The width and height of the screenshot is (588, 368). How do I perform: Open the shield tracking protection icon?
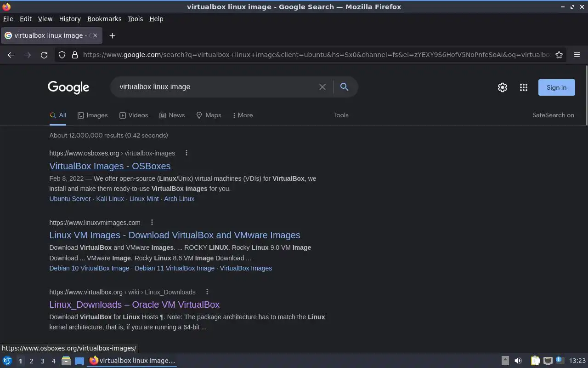[x=62, y=55]
